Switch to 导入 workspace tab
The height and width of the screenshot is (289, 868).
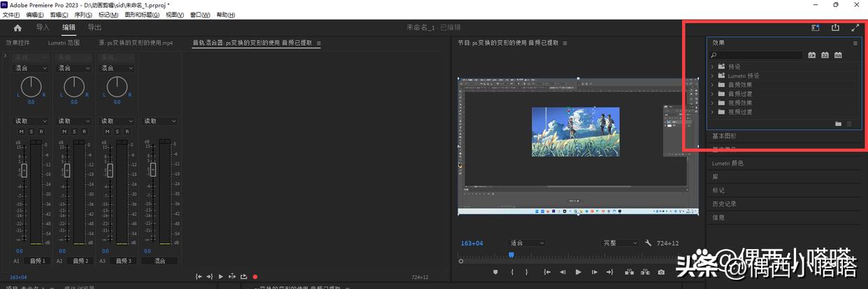pyautogui.click(x=43, y=28)
